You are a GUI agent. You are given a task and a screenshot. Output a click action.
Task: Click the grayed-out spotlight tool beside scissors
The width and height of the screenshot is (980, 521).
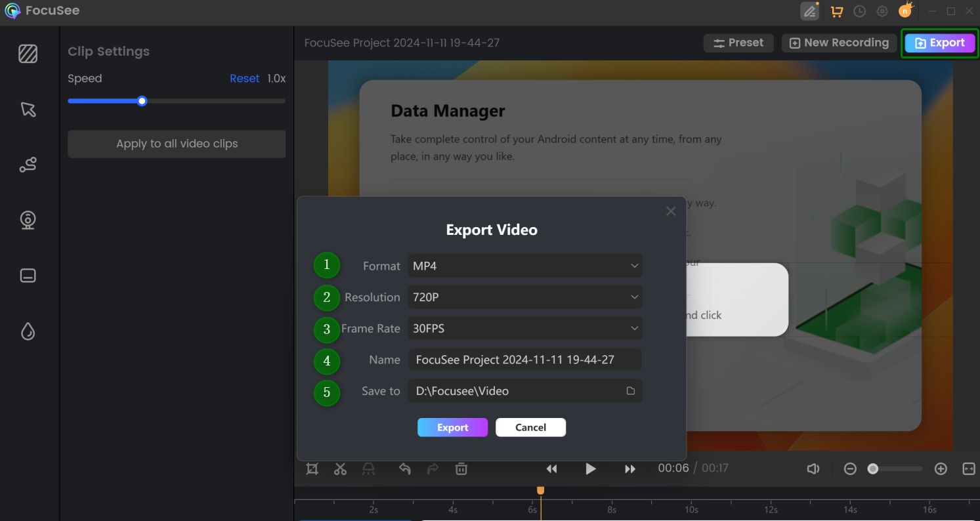[369, 469]
